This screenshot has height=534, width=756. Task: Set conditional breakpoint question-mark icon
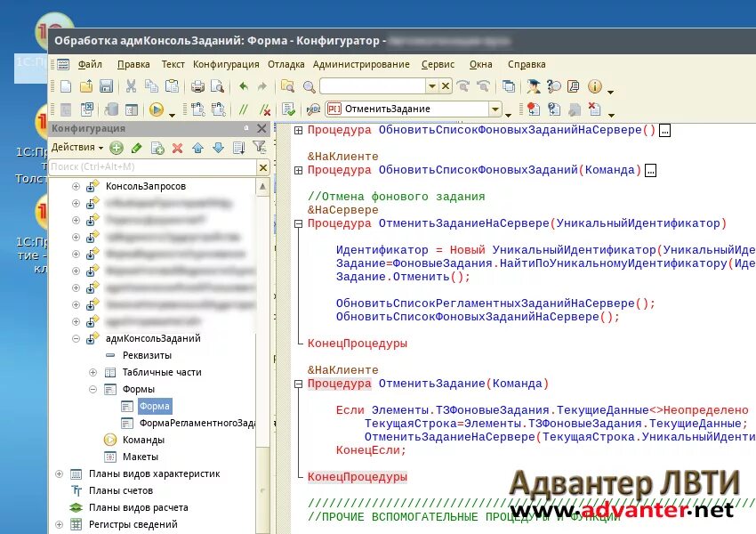(x=554, y=109)
